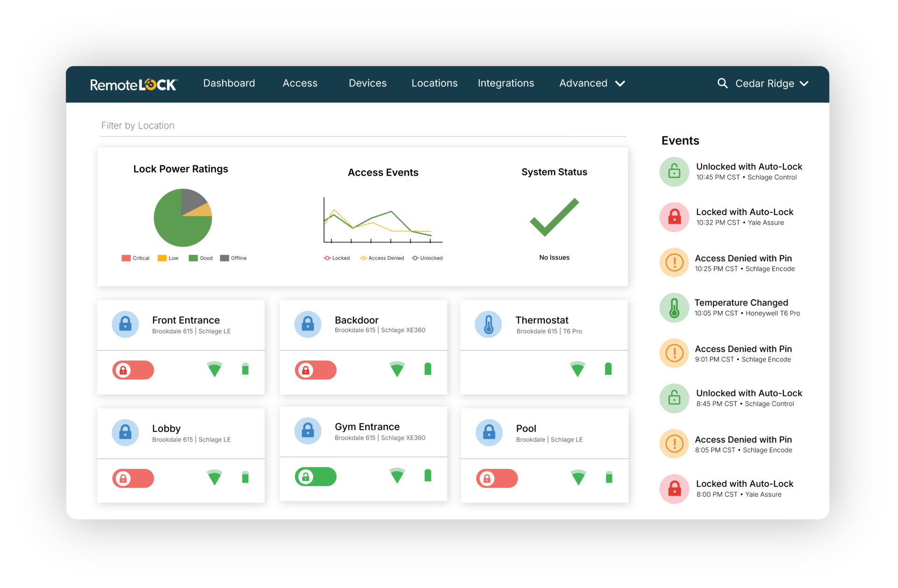
Task: Click the 8:45 PM unlocked event icon
Action: [x=674, y=398]
